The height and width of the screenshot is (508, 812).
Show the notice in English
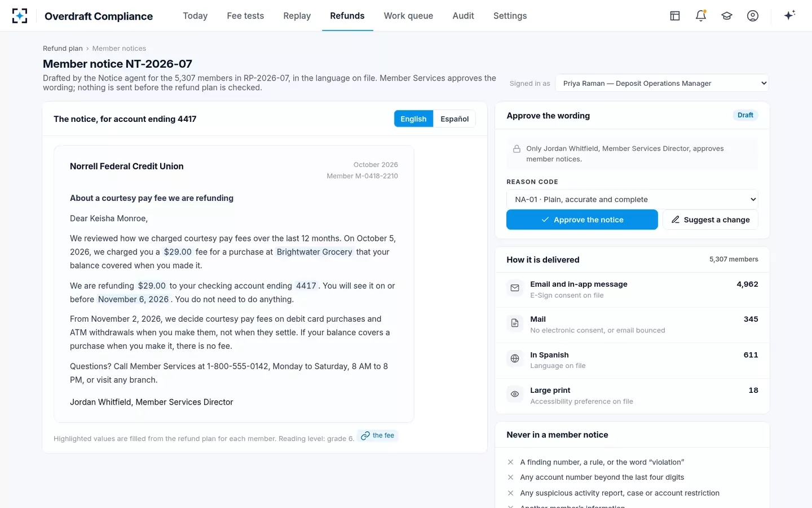click(x=413, y=119)
